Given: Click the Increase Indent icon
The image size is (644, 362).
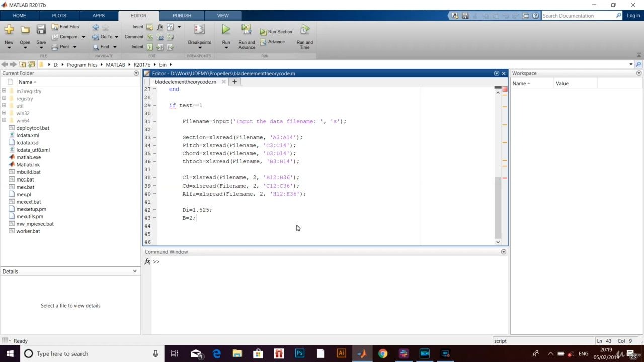Looking at the screenshot, I should [x=160, y=47].
